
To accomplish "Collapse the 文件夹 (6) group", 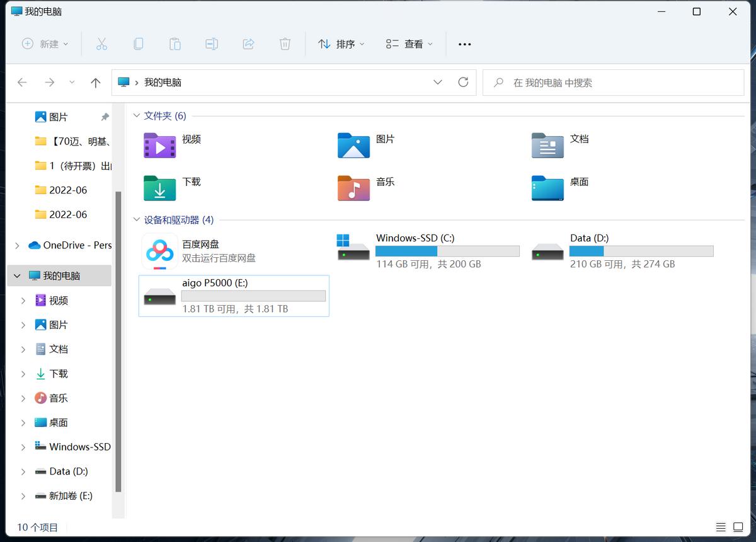I will (136, 116).
